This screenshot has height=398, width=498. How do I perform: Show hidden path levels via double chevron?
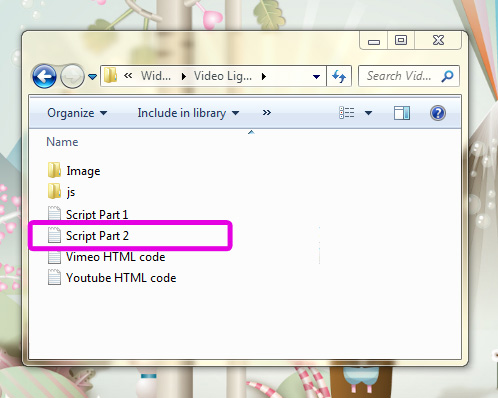128,76
